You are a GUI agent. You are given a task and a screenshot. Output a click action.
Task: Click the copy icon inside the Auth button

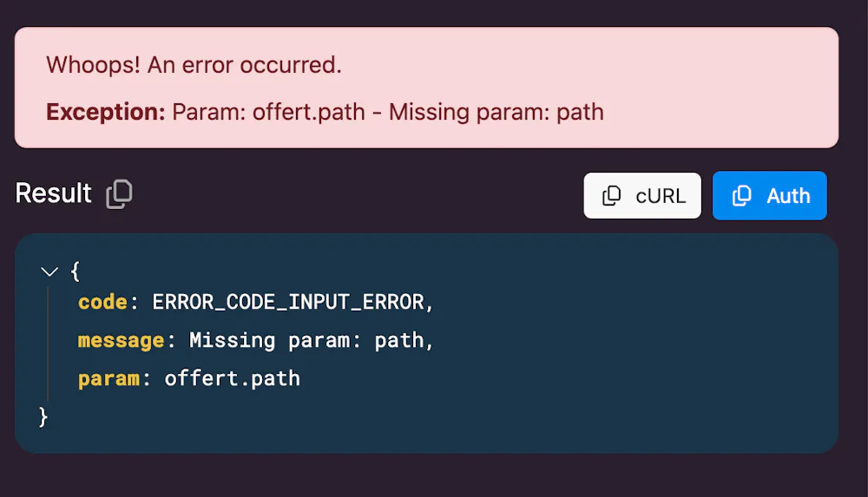pyautogui.click(x=741, y=196)
